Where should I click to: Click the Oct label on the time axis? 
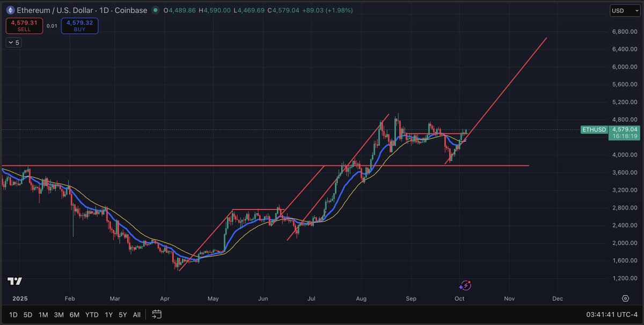(x=459, y=298)
